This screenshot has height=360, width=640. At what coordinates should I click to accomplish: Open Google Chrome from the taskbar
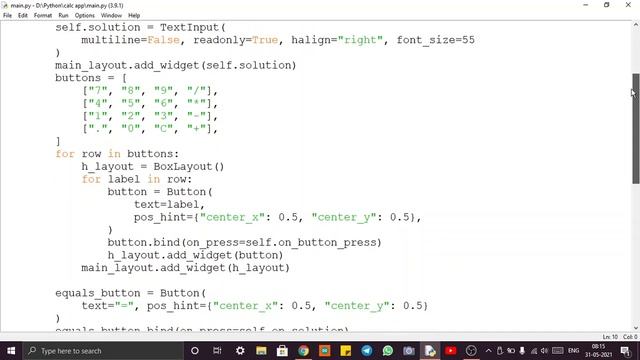click(303, 351)
